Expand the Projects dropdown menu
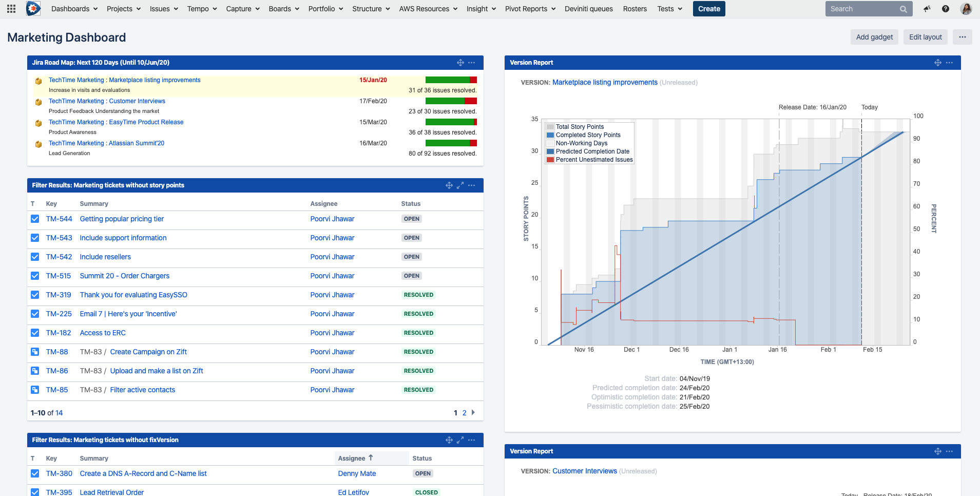980x496 pixels. [x=123, y=9]
